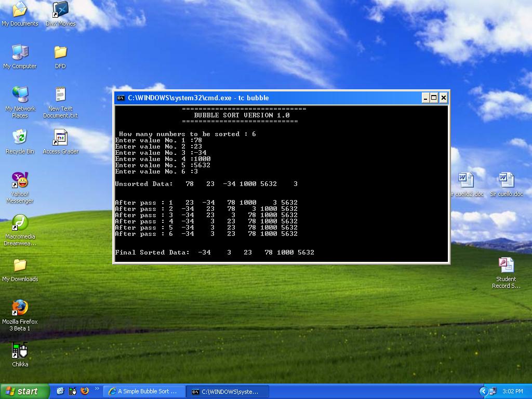This screenshot has height=399, width=532.
Task: Click the "Enter value No. 3 :-34" line
Action: click(161, 153)
